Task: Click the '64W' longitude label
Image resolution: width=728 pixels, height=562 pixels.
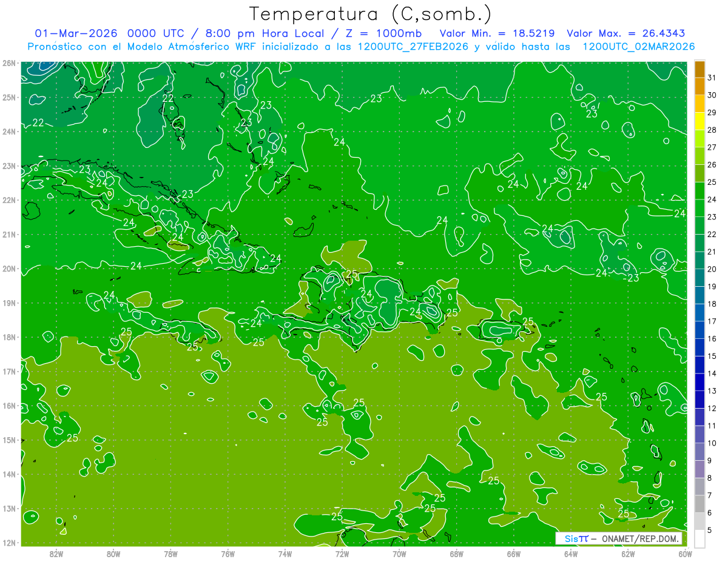Action: [571, 554]
